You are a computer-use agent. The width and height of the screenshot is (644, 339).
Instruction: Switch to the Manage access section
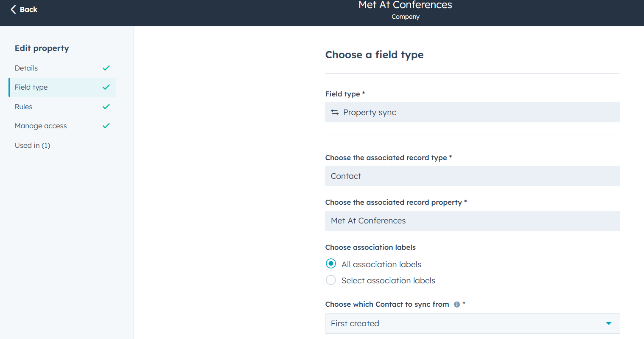pos(41,126)
